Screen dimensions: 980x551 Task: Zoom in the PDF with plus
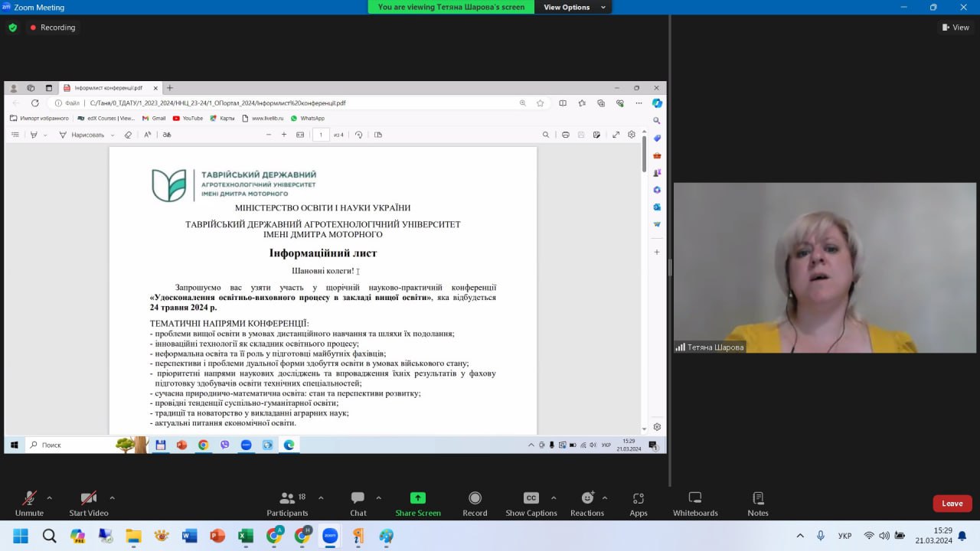click(x=284, y=135)
